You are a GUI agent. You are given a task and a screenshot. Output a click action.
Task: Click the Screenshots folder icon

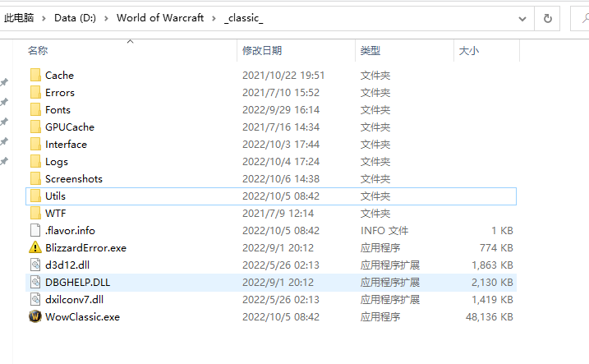(x=35, y=178)
